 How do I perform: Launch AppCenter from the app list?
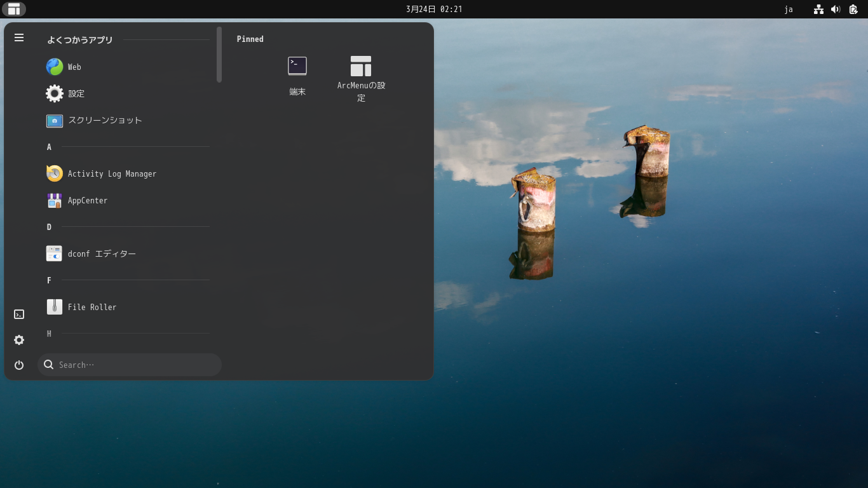[x=128, y=200]
